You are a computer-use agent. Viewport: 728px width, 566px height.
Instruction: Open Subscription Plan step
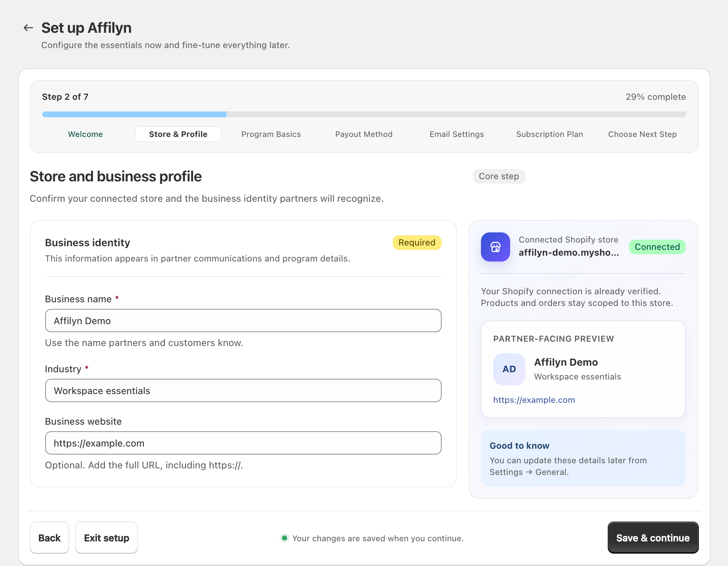[549, 134]
